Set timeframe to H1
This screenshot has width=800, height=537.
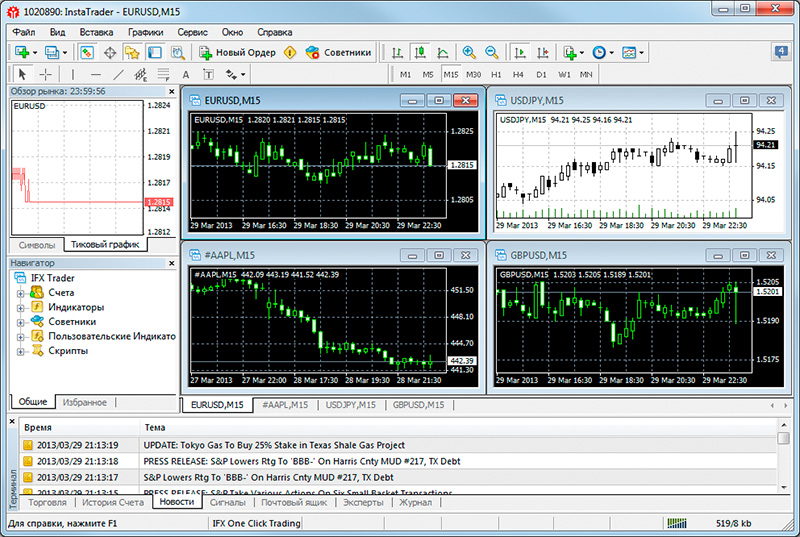[x=496, y=74]
